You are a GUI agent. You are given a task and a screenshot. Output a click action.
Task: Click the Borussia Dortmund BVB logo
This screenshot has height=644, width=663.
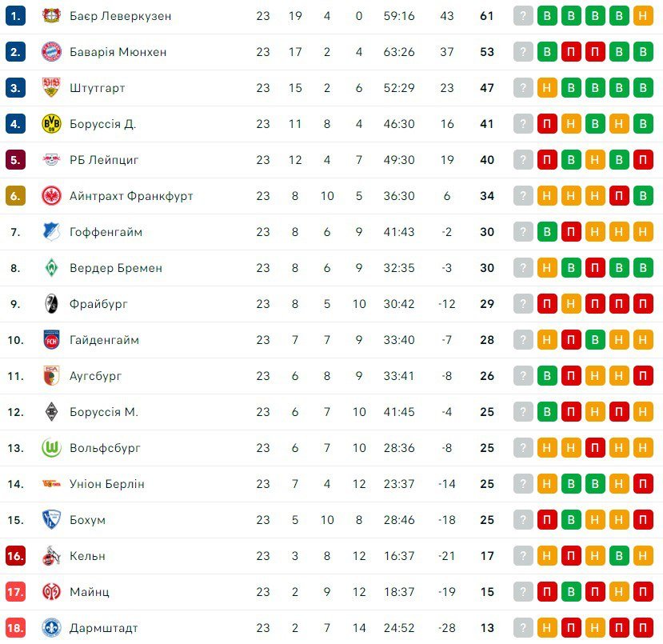[x=51, y=124]
